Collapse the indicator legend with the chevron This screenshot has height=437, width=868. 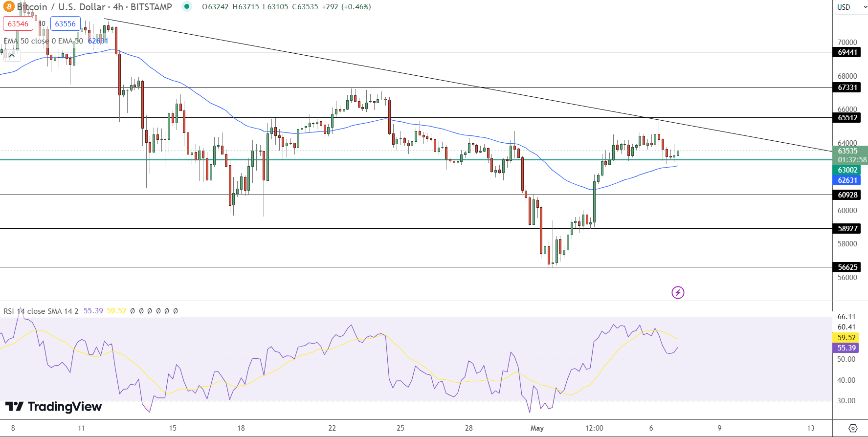[12, 55]
